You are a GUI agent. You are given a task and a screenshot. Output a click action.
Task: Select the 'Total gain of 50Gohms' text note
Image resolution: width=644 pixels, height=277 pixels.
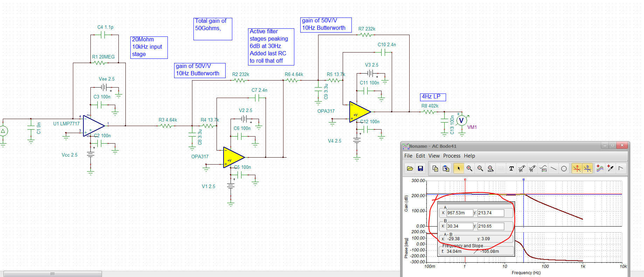[x=213, y=29]
